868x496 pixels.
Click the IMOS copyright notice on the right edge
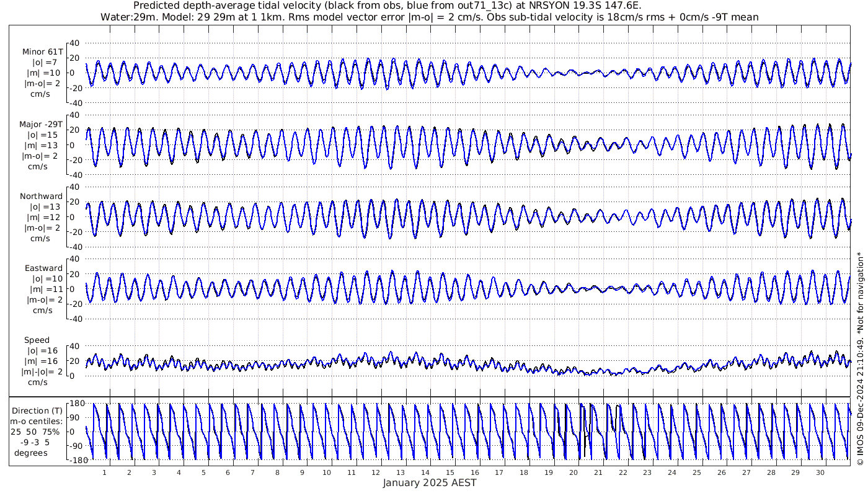(x=860, y=358)
